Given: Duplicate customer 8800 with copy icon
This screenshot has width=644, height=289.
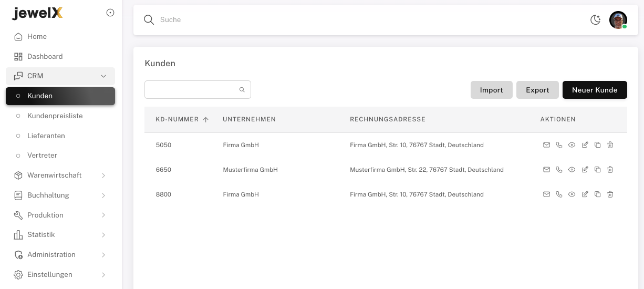Looking at the screenshot, I should point(597,194).
